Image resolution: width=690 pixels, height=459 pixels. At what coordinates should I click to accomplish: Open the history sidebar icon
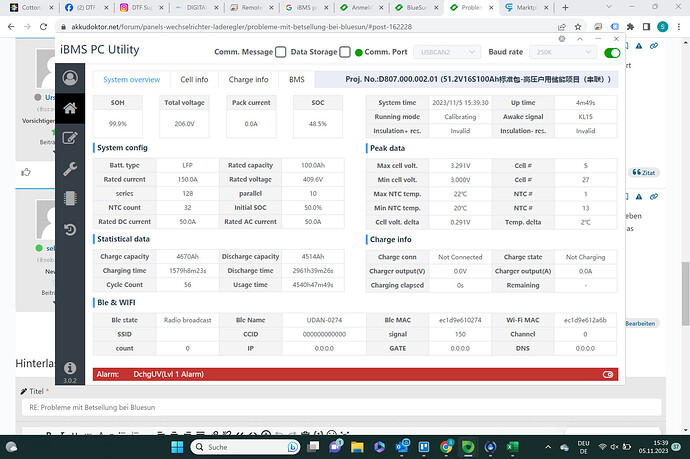(x=70, y=229)
